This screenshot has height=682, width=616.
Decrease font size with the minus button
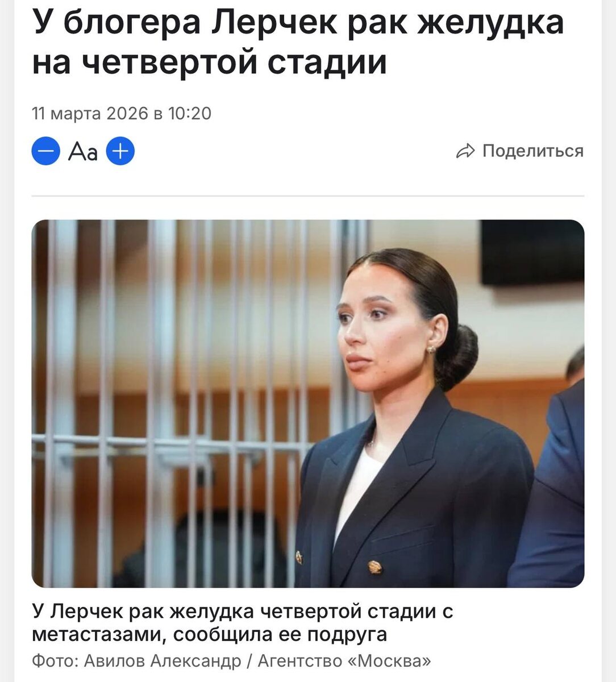pos(45,151)
